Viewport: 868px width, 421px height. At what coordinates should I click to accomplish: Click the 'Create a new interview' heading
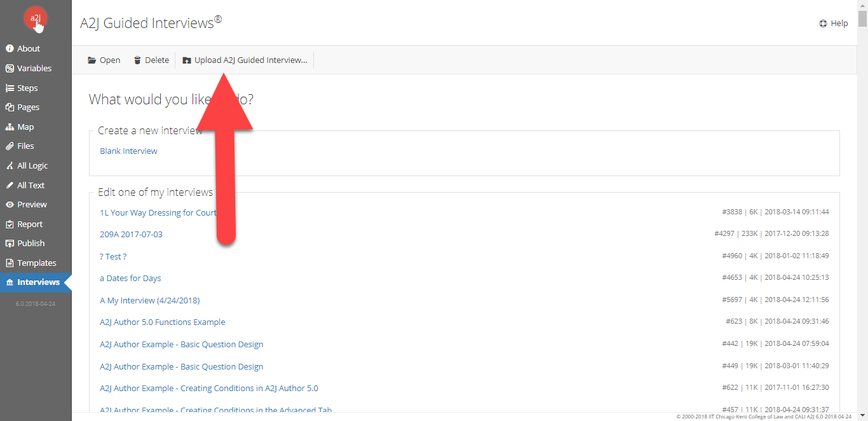click(150, 130)
